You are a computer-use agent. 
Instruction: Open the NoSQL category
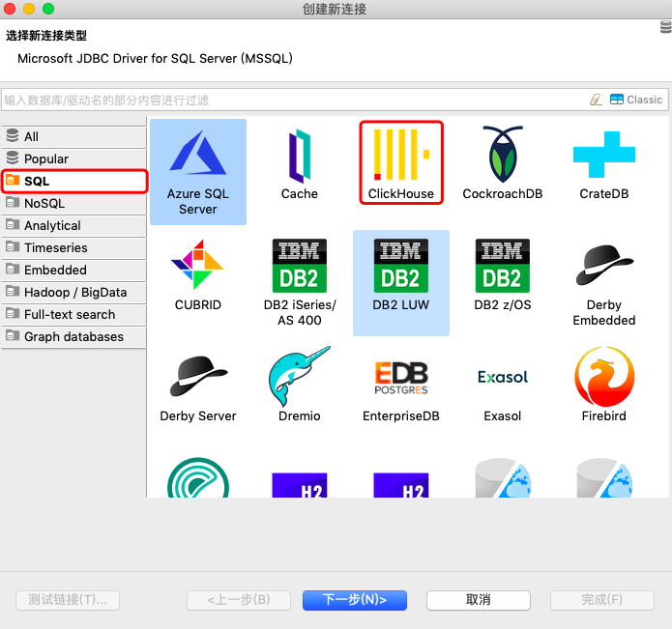click(x=73, y=204)
